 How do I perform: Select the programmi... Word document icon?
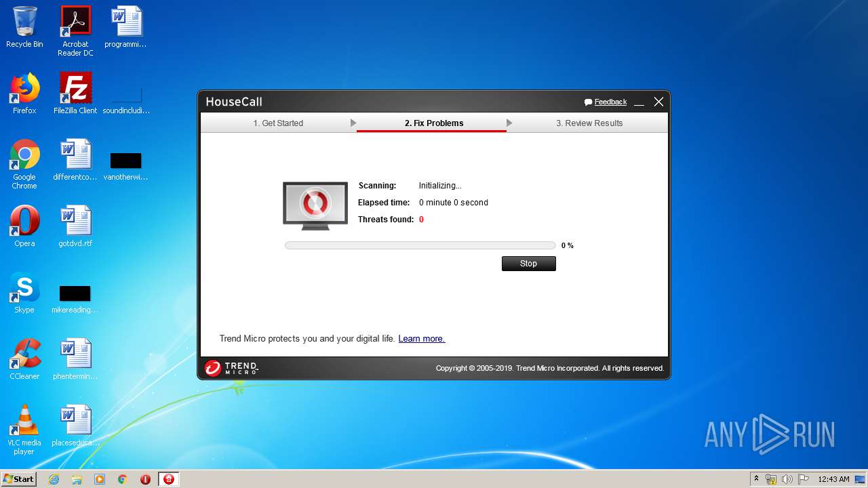[126, 28]
